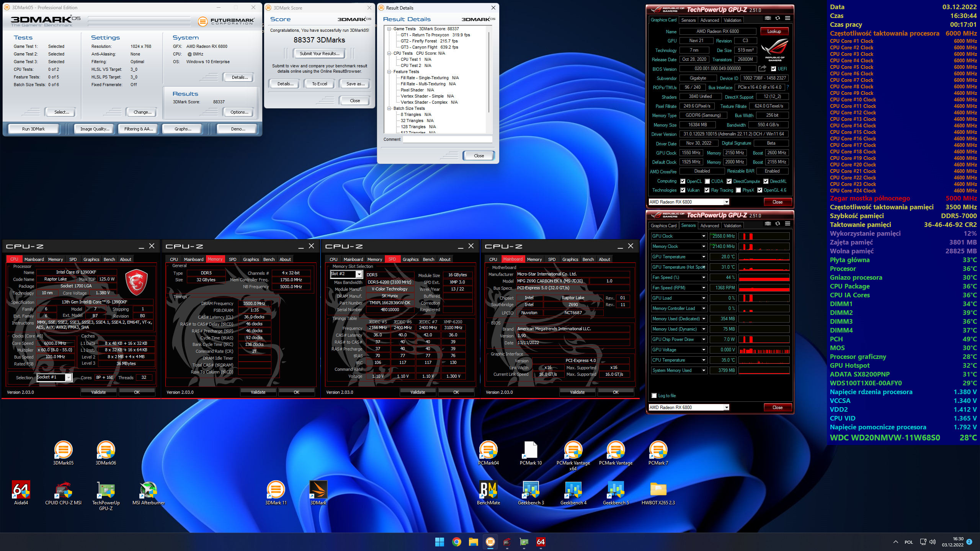
Task: Toggle the DirectML checkbox
Action: 766,181
